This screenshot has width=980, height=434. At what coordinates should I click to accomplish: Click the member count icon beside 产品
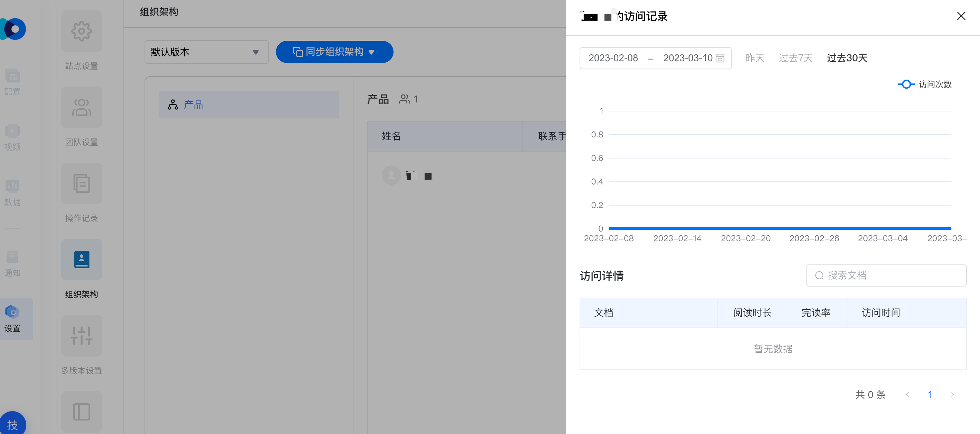[x=404, y=99]
